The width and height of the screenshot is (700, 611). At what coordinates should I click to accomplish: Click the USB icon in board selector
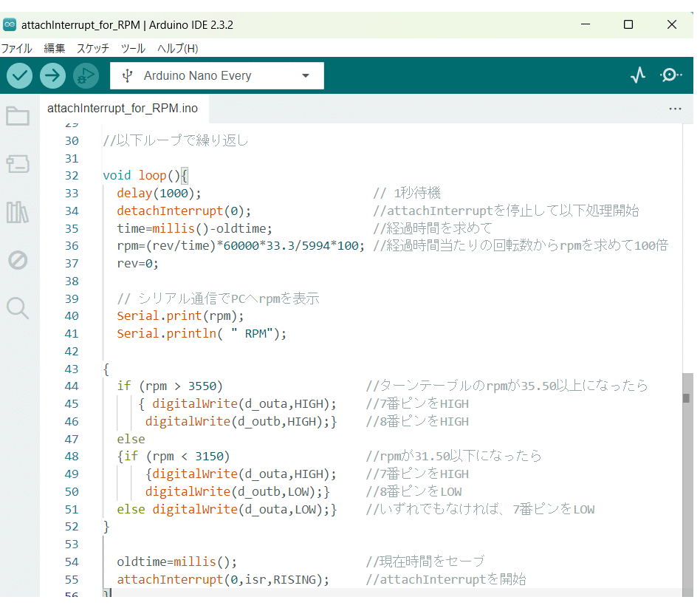[127, 75]
